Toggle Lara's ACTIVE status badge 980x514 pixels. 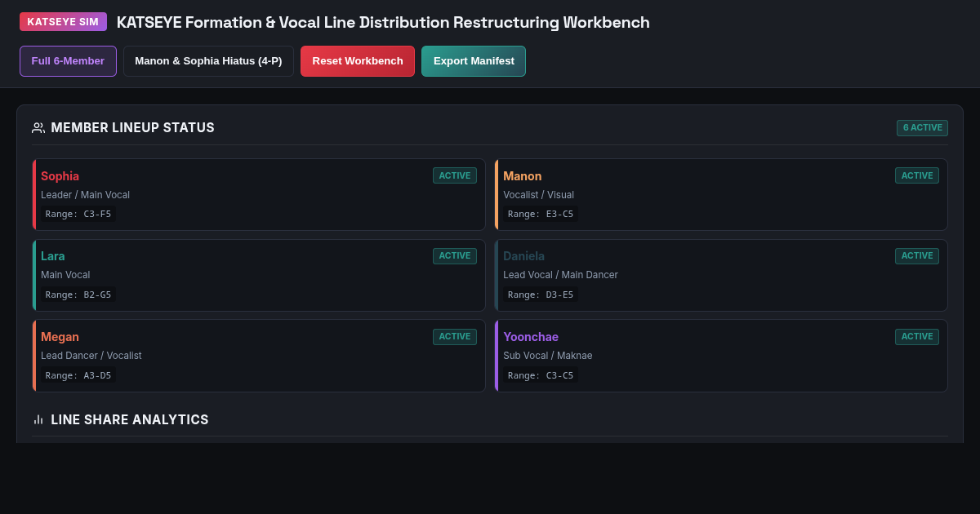click(x=455, y=256)
